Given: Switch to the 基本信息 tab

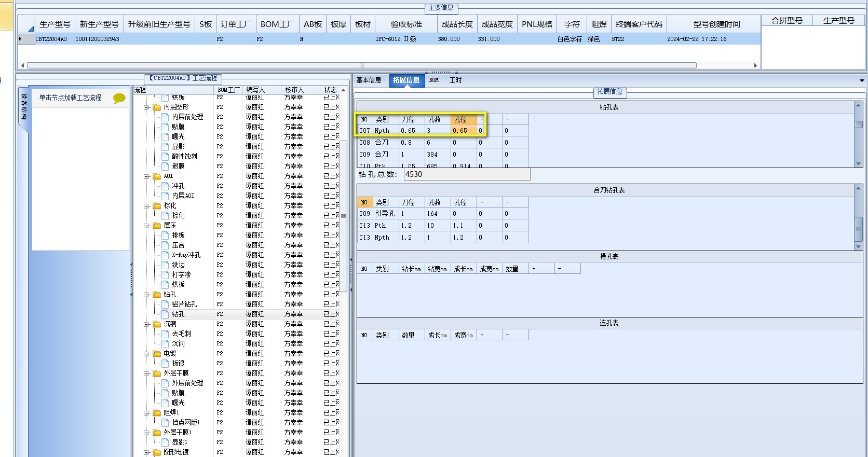Looking at the screenshot, I should [x=369, y=80].
